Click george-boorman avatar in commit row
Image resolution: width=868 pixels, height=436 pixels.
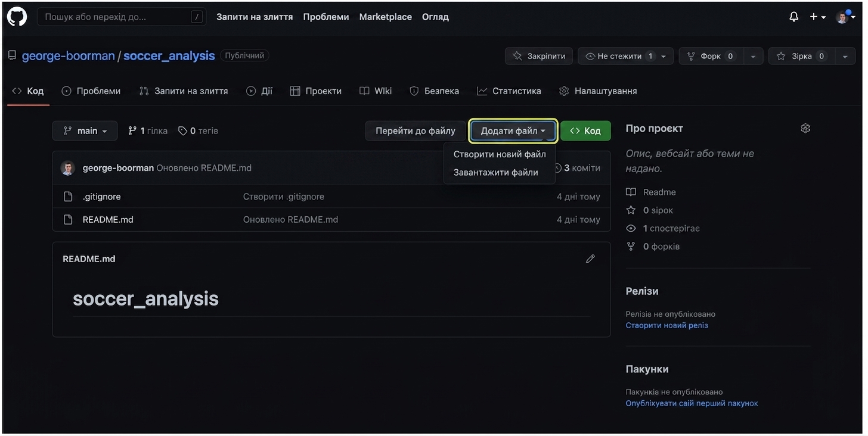(68, 168)
